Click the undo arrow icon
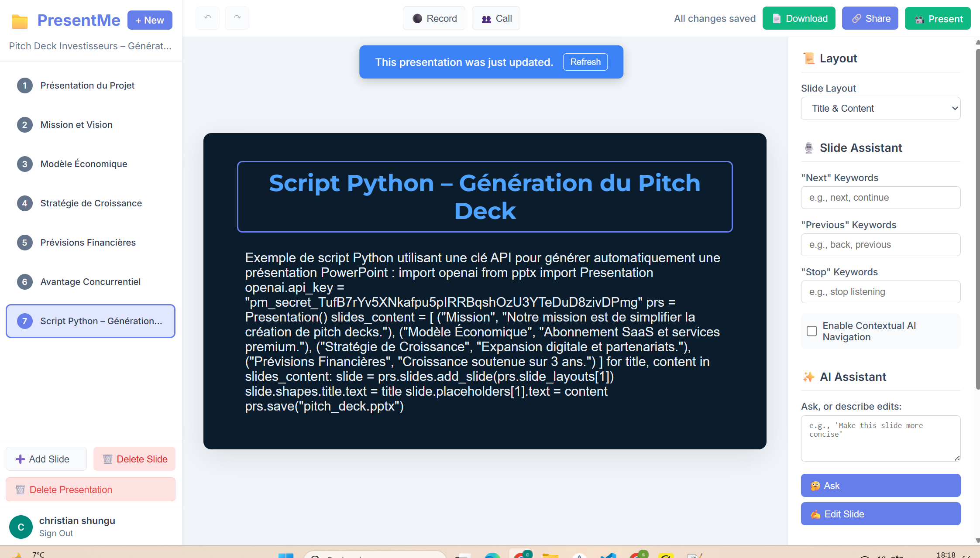The height and width of the screenshot is (558, 980). point(207,18)
